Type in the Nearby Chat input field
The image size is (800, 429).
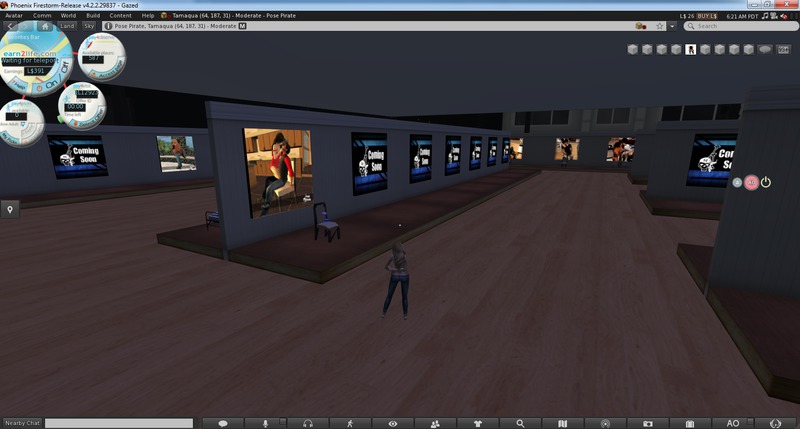click(118, 424)
